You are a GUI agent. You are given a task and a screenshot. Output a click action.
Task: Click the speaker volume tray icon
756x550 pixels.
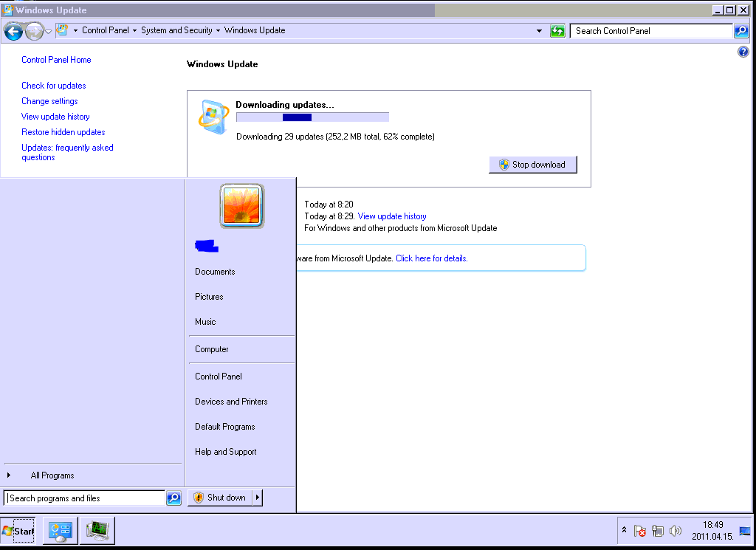[x=675, y=531]
